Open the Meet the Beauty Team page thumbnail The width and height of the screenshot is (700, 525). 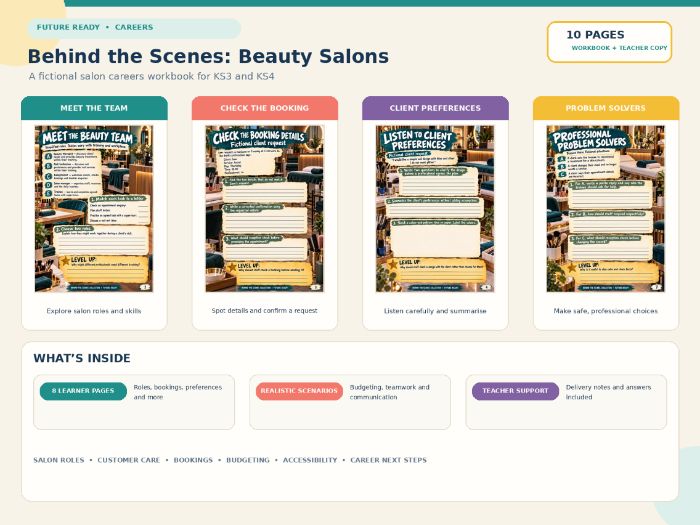click(94, 208)
